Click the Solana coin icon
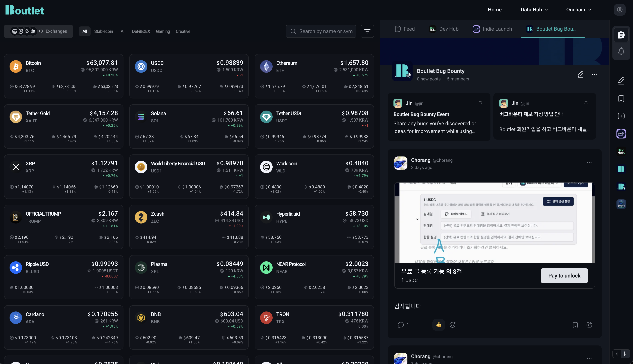This screenshot has height=364, width=633. click(x=141, y=117)
